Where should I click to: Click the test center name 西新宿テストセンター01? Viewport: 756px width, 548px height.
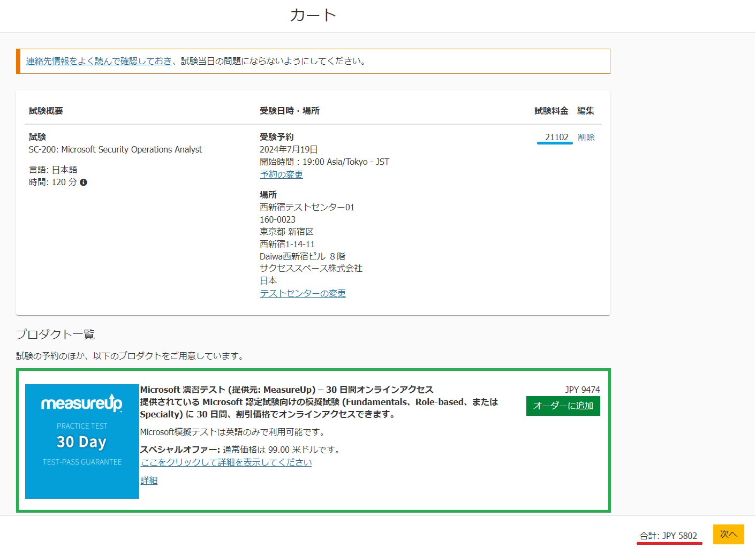[x=307, y=207]
